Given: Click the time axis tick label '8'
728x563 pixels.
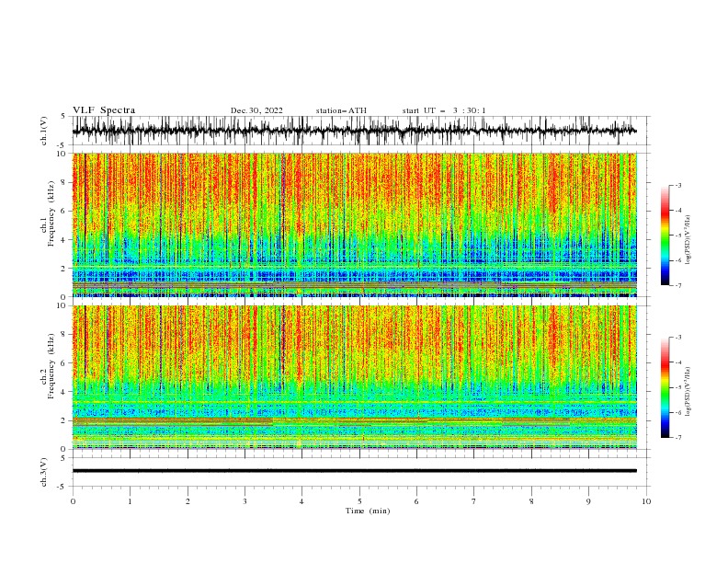Looking at the screenshot, I should [531, 501].
